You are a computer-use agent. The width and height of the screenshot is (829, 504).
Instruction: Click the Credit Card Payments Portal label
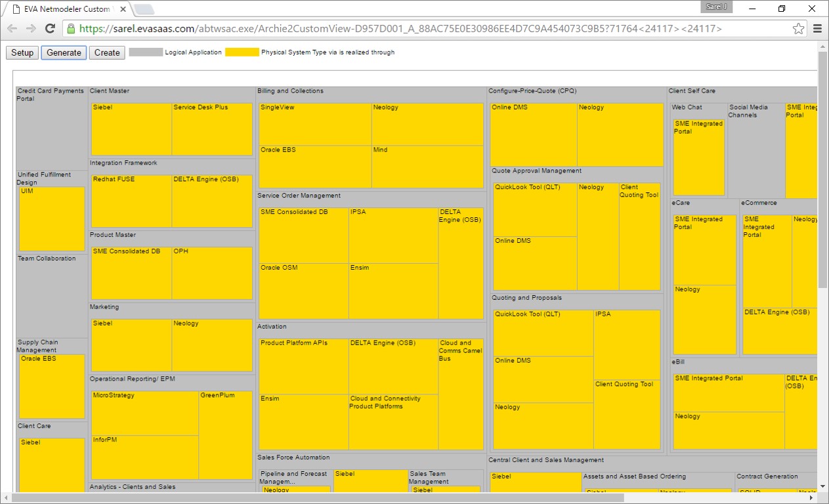coord(51,94)
